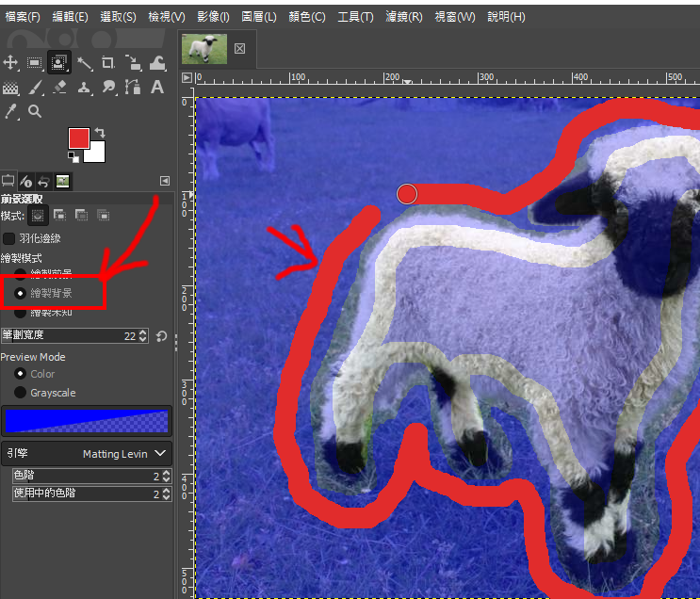This screenshot has height=599, width=700.
Task: Select the Rectangle Select tool
Action: point(34,63)
